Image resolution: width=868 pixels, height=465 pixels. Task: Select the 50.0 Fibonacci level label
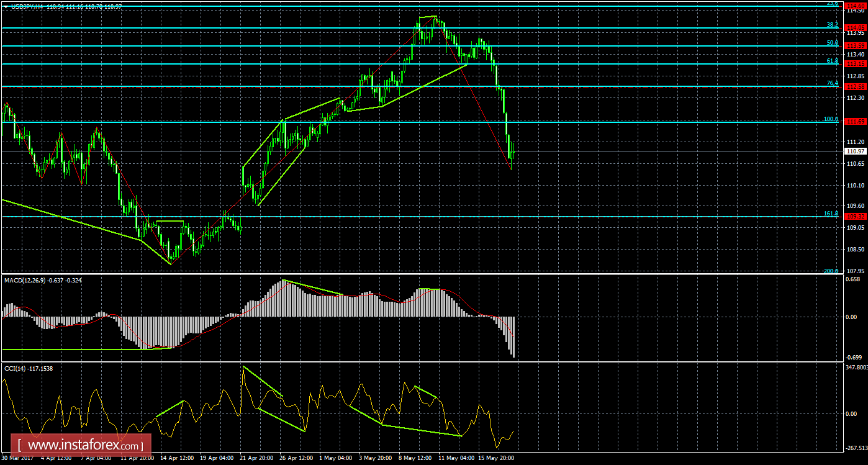(x=833, y=43)
